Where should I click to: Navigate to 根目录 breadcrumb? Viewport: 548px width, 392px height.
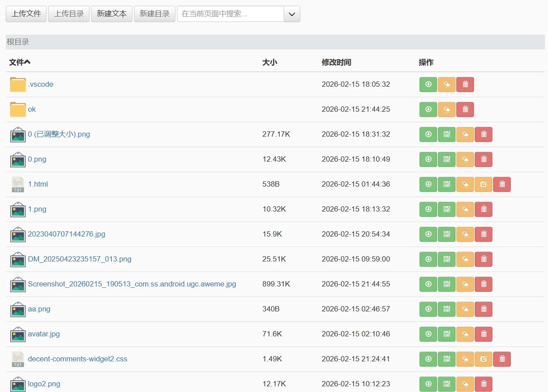18,42
